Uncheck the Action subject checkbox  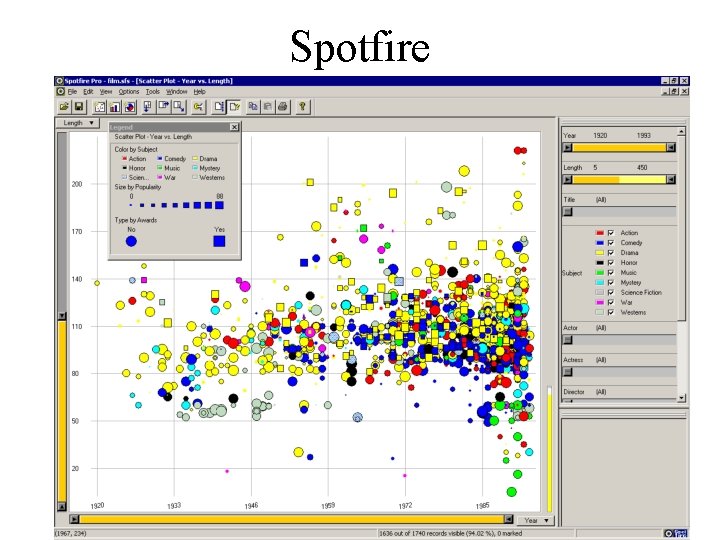[x=611, y=233]
